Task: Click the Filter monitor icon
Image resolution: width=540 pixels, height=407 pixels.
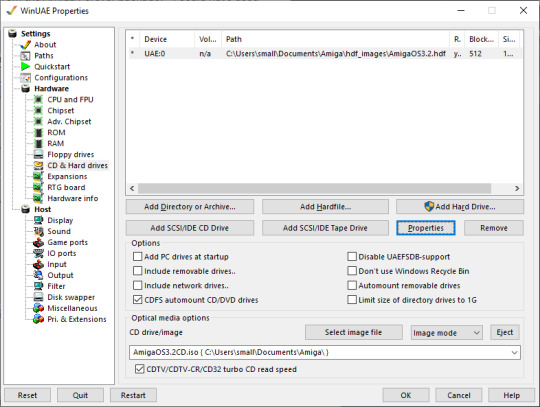Action: 38,286
